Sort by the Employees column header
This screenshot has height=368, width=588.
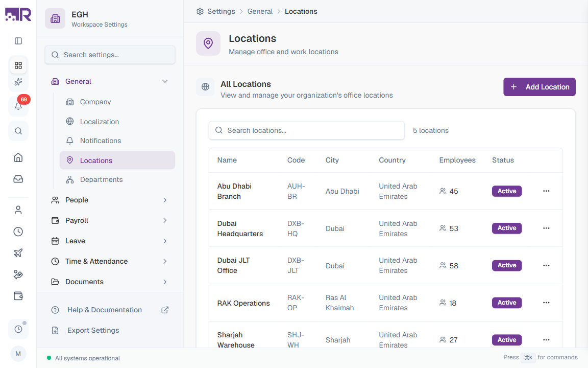tap(457, 160)
